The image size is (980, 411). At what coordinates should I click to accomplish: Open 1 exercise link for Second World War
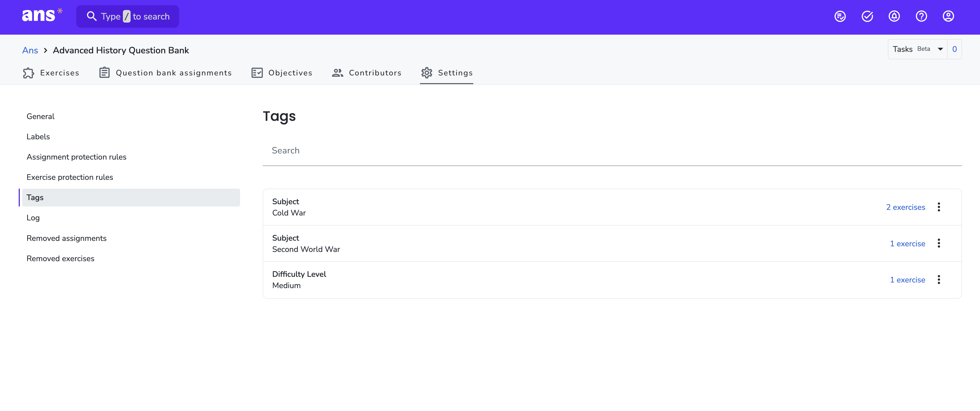907,243
